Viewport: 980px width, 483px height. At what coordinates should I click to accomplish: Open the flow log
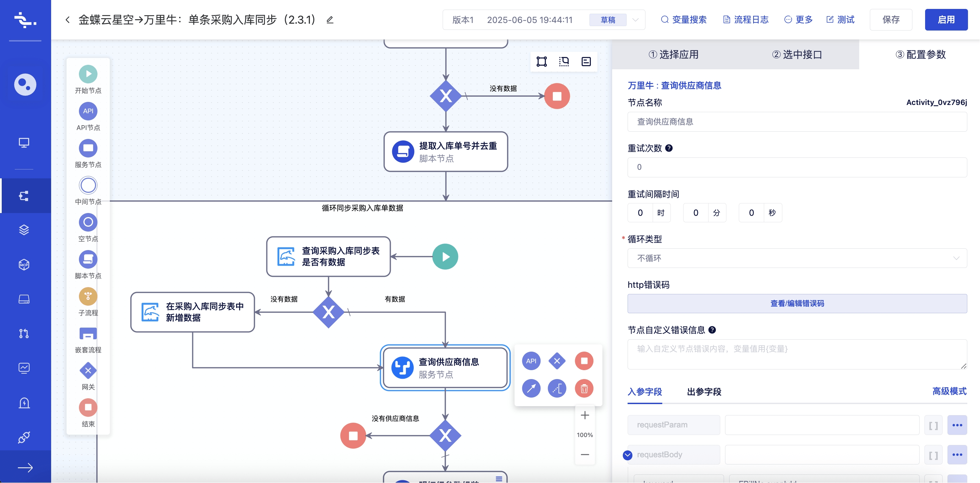(746, 20)
